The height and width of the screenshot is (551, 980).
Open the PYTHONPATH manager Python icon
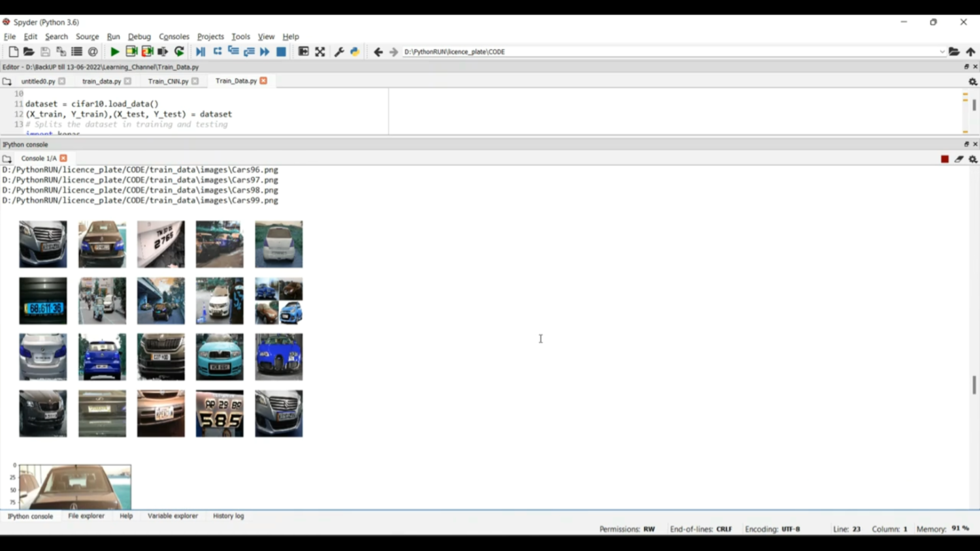pyautogui.click(x=355, y=52)
